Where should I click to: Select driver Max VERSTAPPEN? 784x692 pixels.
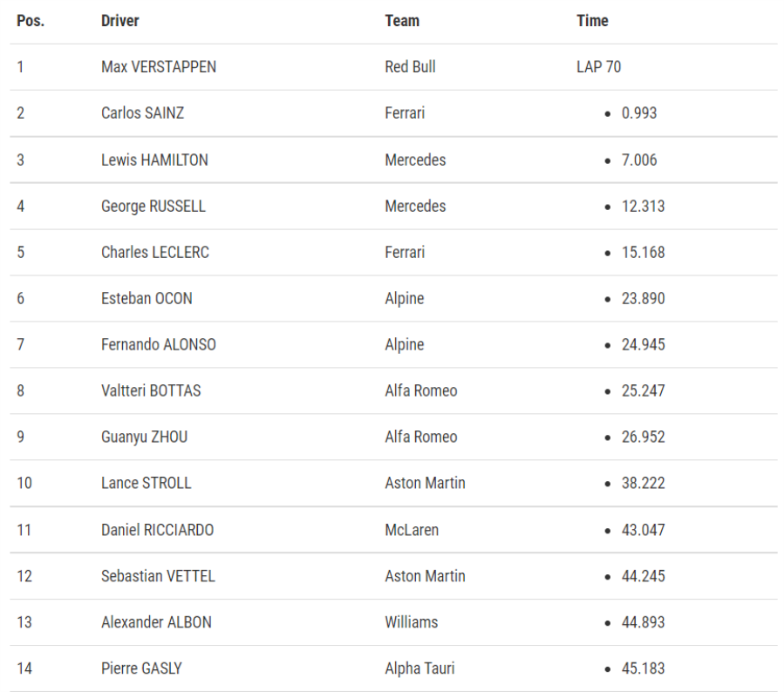click(x=159, y=67)
